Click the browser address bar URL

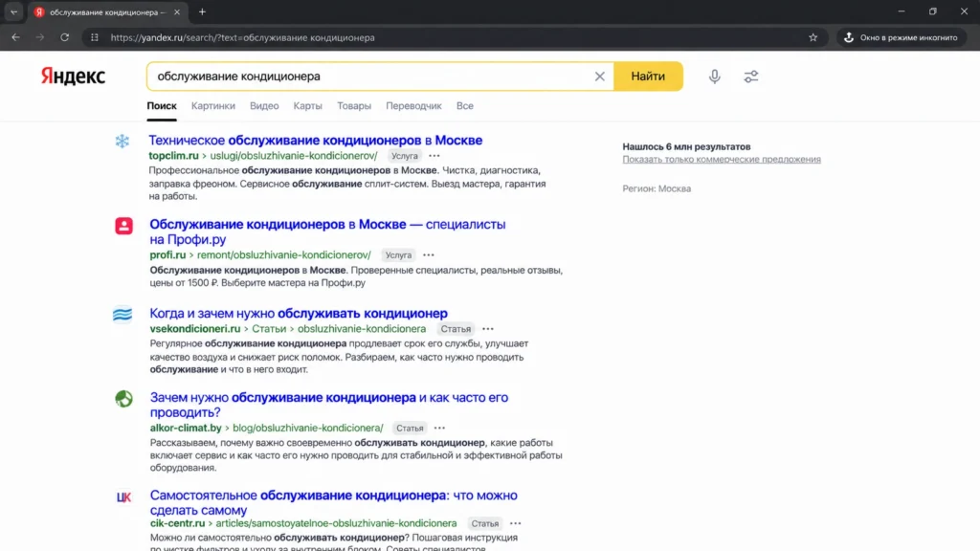tap(243, 37)
